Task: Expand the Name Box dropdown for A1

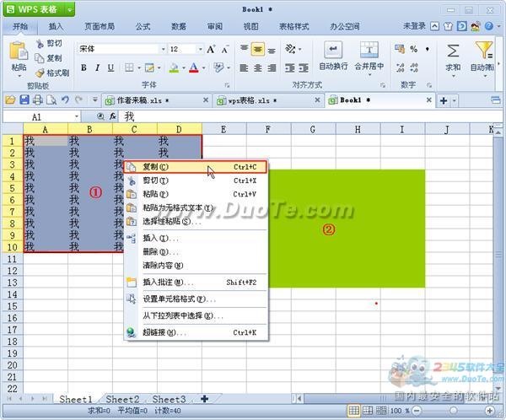Action: tap(77, 116)
